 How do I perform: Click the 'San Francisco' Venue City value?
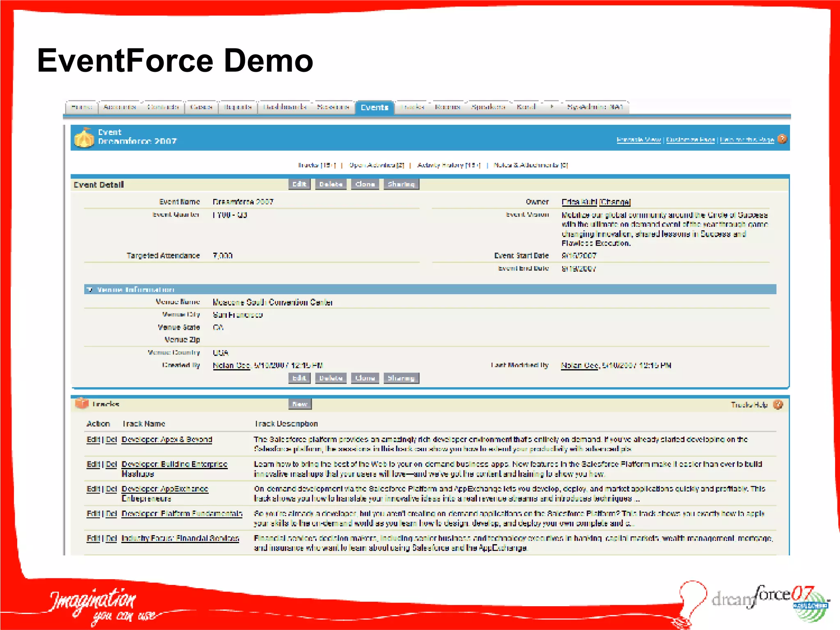(237, 315)
